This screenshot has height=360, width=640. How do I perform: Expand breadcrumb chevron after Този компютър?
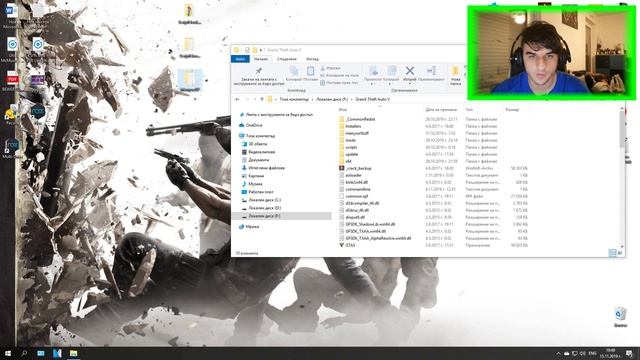313,99
